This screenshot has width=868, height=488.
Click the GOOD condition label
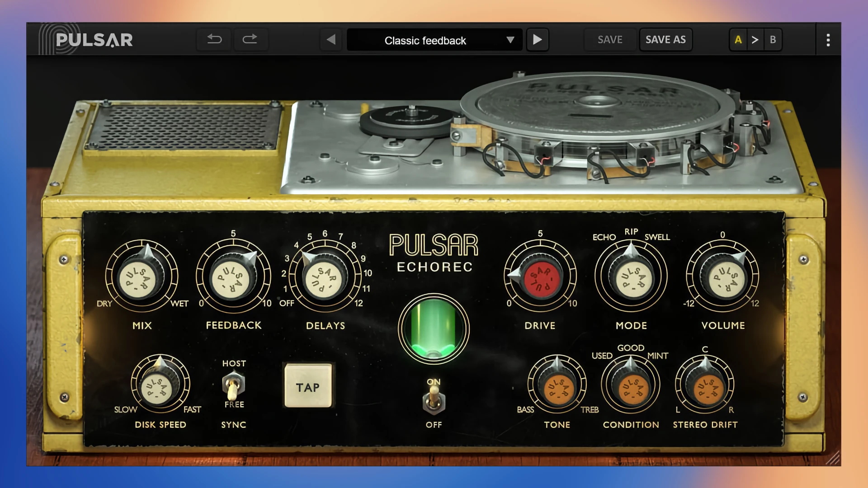click(x=631, y=347)
